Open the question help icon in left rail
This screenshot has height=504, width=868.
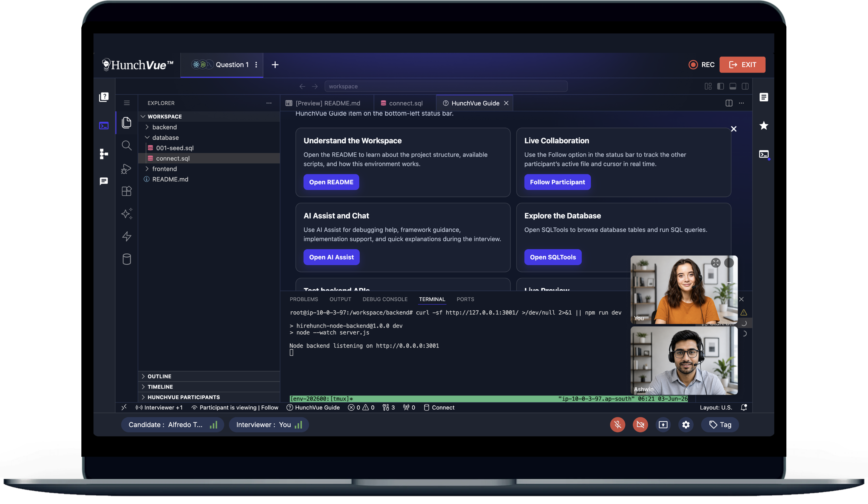pyautogui.click(x=104, y=97)
